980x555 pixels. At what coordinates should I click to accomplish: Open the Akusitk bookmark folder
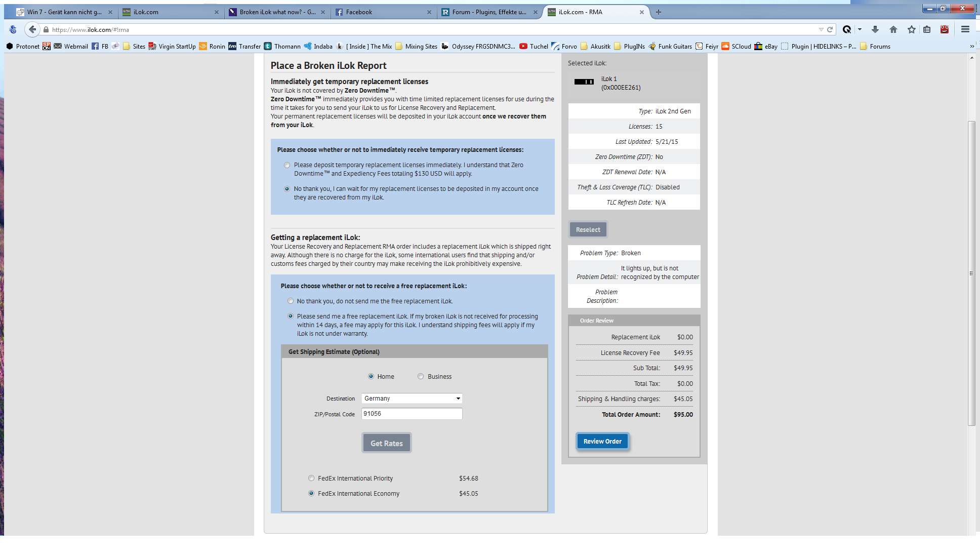pyautogui.click(x=595, y=46)
